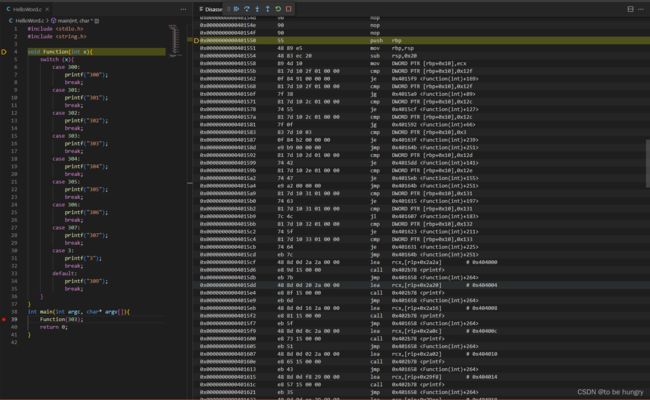The height and width of the screenshot is (400, 650).
Task: Click the printf("305"); line
Action: click(86, 189)
